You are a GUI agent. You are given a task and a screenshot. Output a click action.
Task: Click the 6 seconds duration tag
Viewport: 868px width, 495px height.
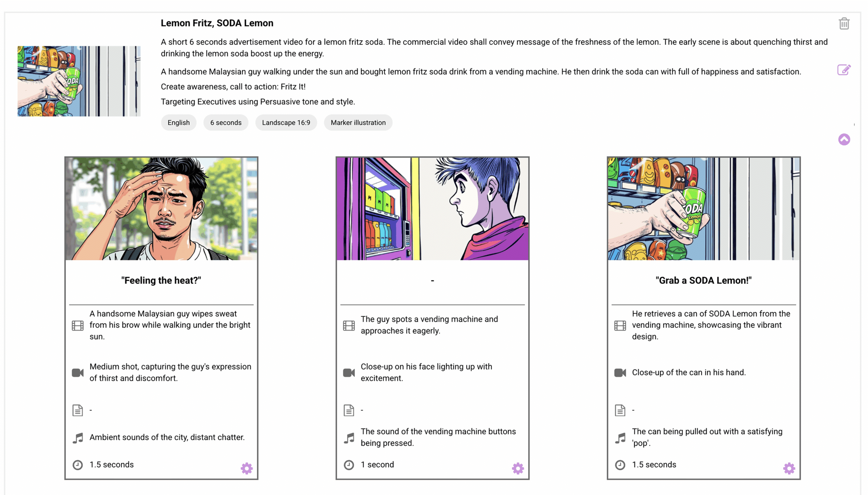coord(226,122)
